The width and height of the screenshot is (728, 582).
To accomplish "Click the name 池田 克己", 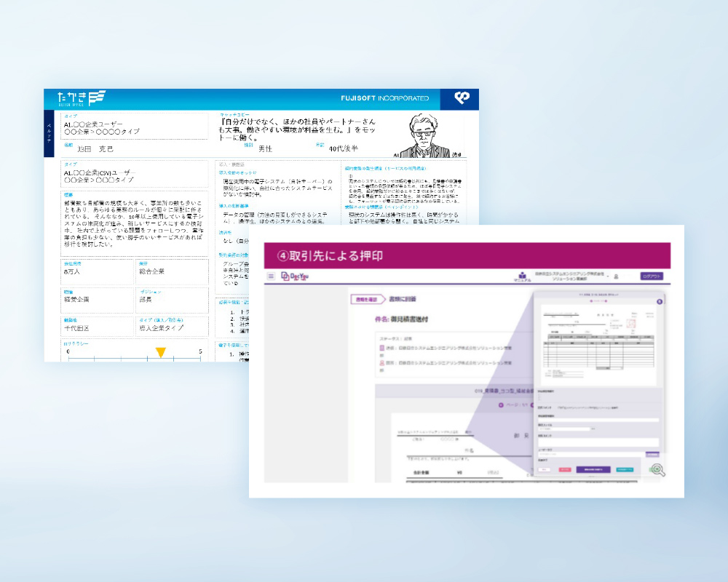I will tap(95, 149).
